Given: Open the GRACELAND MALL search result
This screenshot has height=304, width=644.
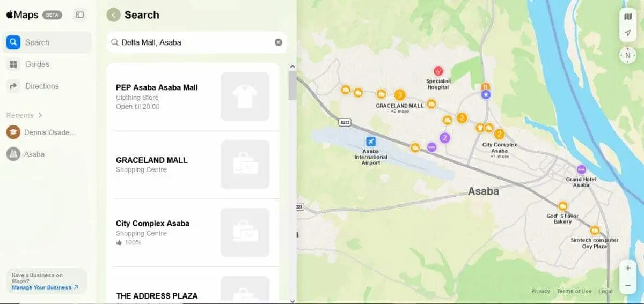Looking at the screenshot, I should (x=193, y=165).
